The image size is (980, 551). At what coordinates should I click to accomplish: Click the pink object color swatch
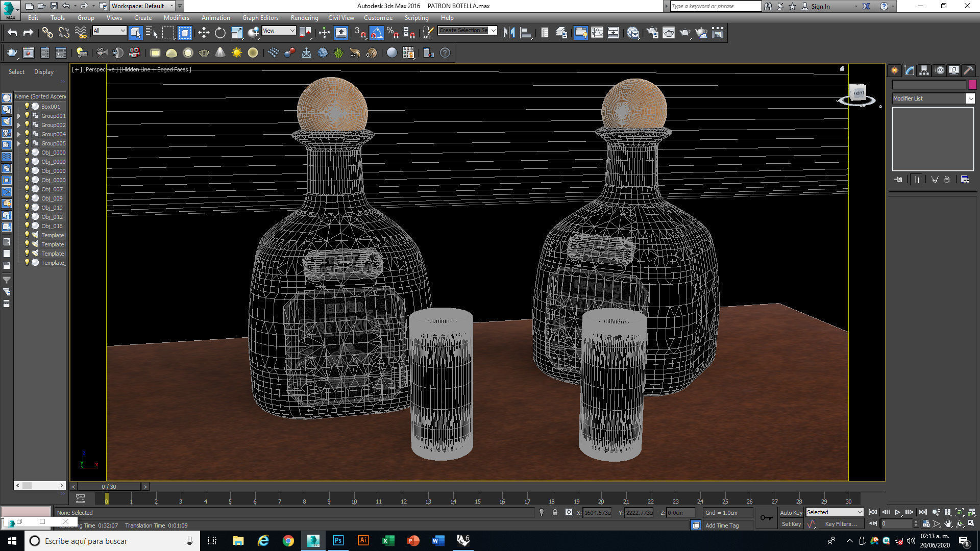(972, 85)
